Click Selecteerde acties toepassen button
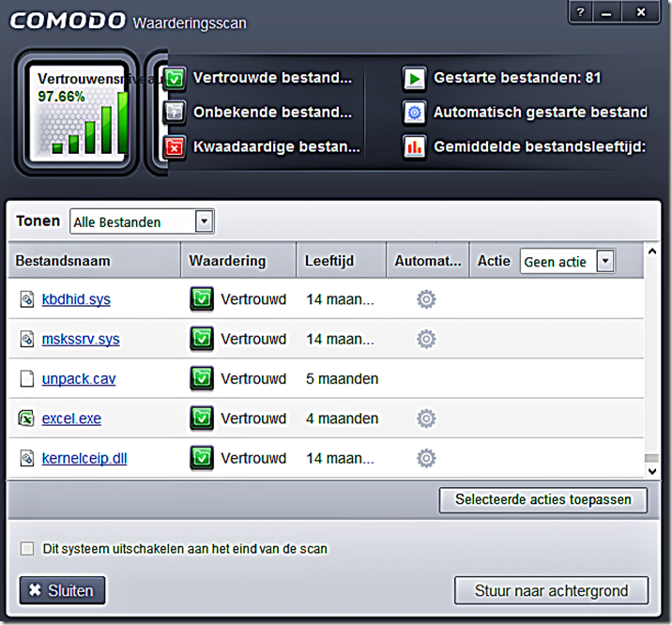 click(543, 500)
